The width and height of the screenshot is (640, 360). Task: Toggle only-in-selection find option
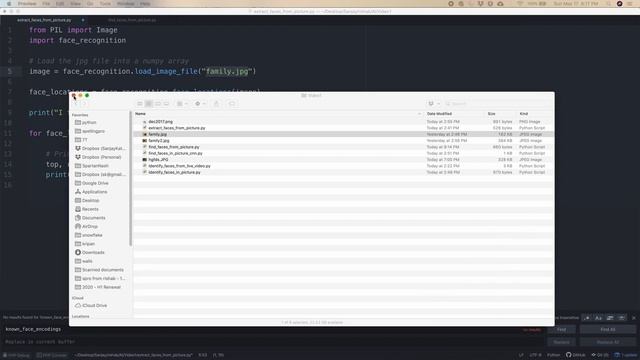(610, 318)
